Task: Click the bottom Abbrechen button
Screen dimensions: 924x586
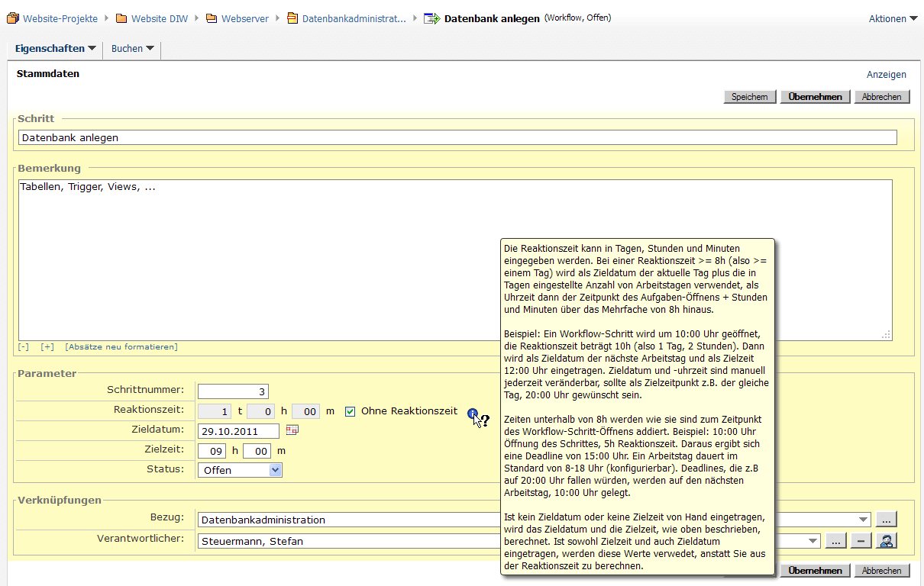Action: tap(882, 571)
